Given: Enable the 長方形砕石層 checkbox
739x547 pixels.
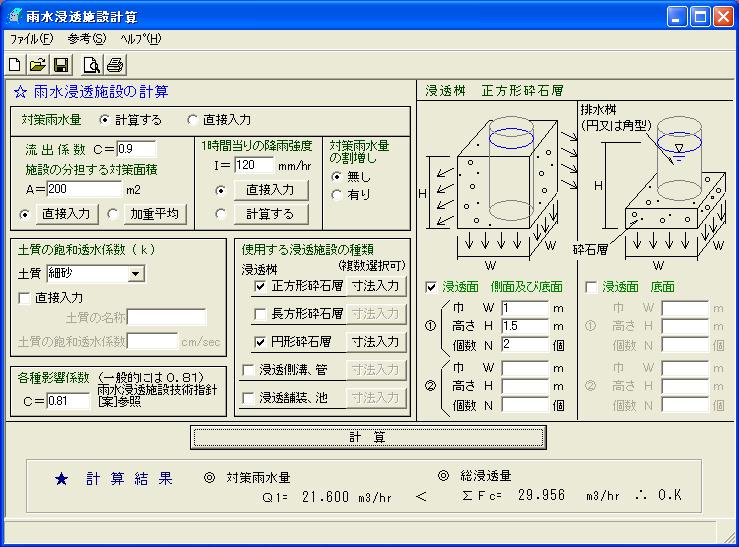Looking at the screenshot, I should pos(260,315).
